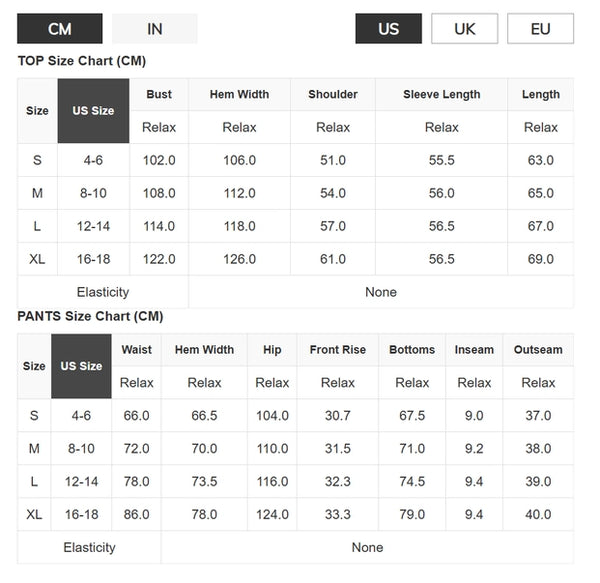Click the 124.0 hip value for XL
Screen dimensions: 600x583
[272, 514]
